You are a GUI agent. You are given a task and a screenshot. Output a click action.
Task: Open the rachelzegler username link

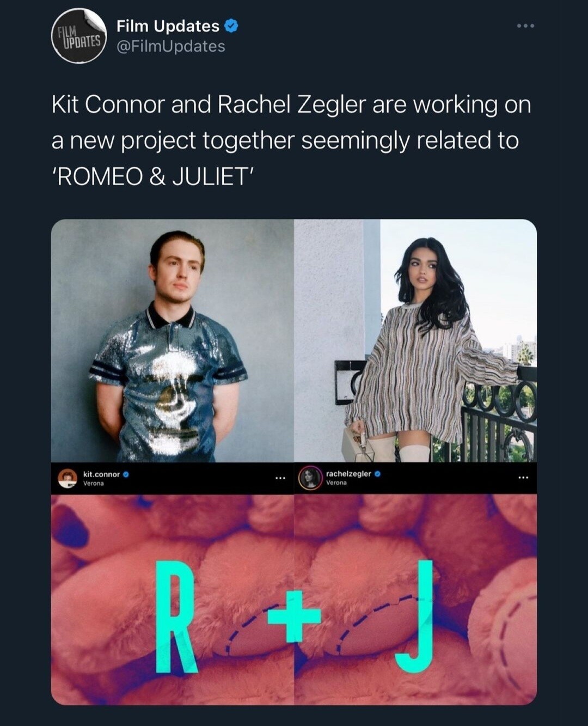(x=348, y=473)
